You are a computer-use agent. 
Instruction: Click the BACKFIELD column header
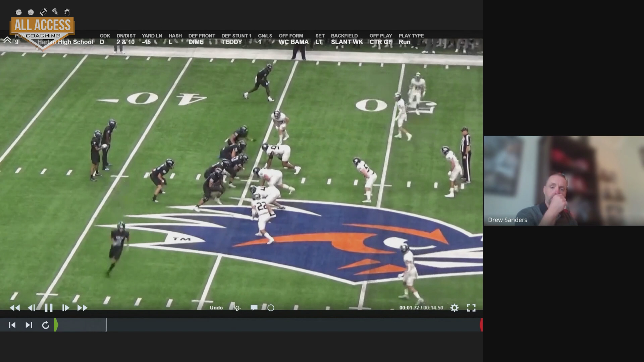point(344,36)
